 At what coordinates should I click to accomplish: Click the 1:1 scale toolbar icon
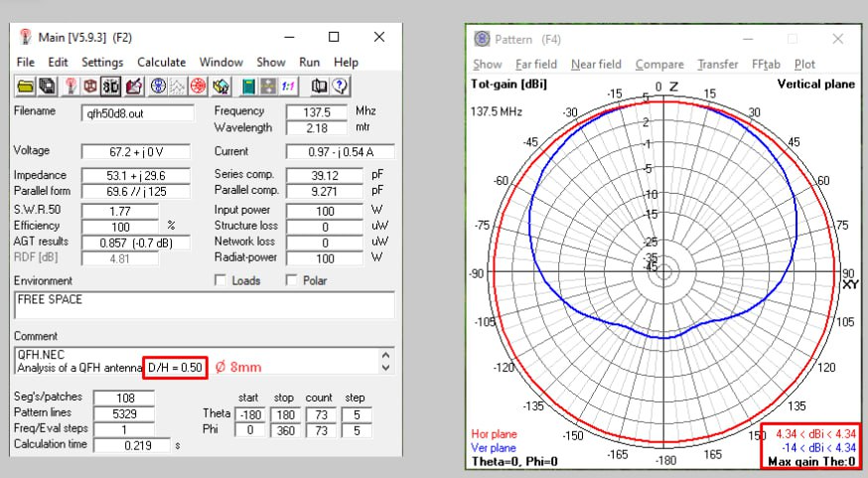(288, 85)
